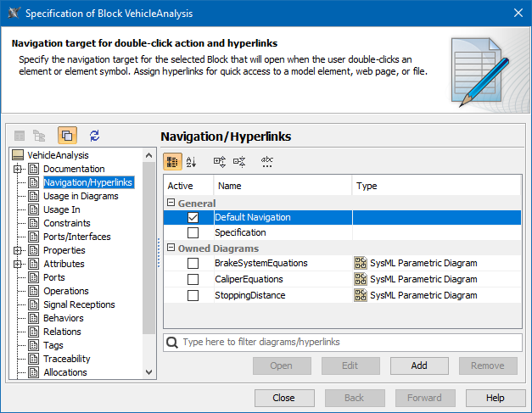Uncheck the Default Navigation checkbox

pos(193,218)
